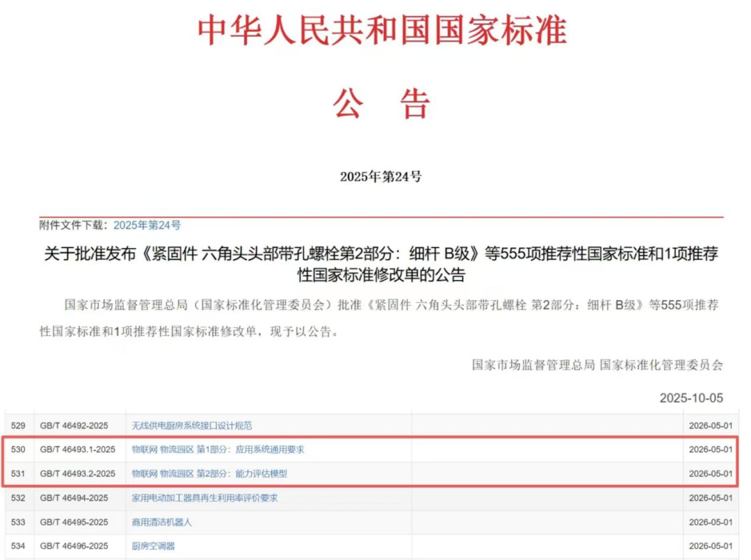Open 物联网 物流园区 第1部分：应用系统通用要求 link
Viewport: 751px width, 560px height.
(x=218, y=450)
